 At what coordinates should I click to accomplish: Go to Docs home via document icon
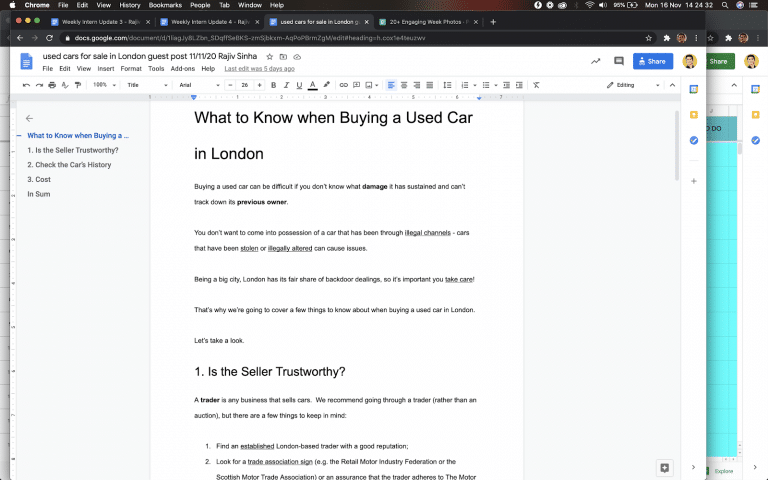click(26, 62)
